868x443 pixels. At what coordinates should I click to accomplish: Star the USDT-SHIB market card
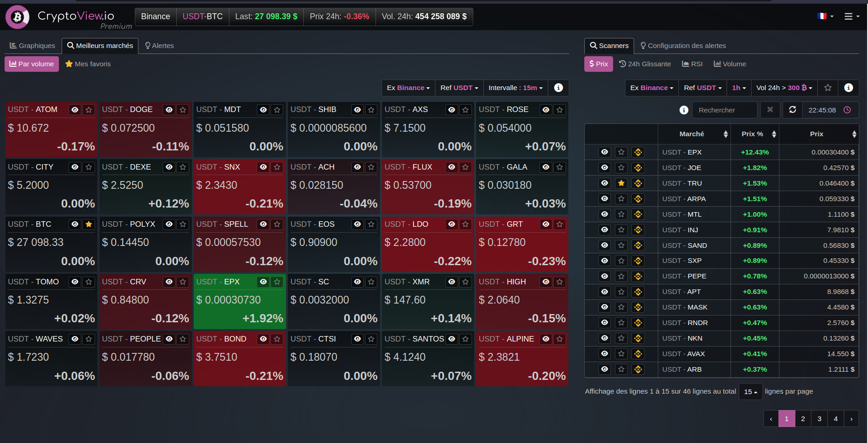tap(371, 110)
